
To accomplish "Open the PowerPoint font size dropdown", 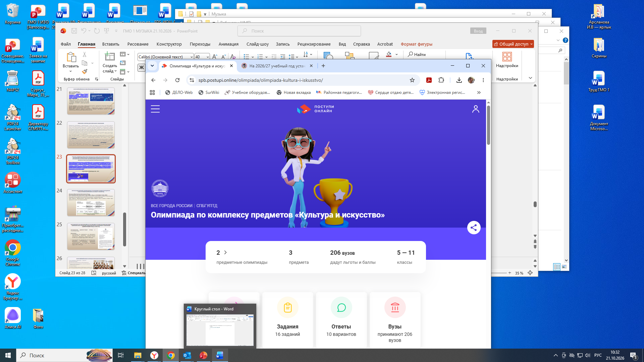I will [x=208, y=57].
